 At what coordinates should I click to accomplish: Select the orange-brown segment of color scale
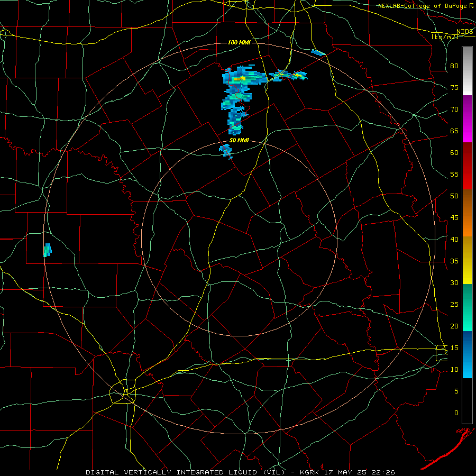[467, 213]
